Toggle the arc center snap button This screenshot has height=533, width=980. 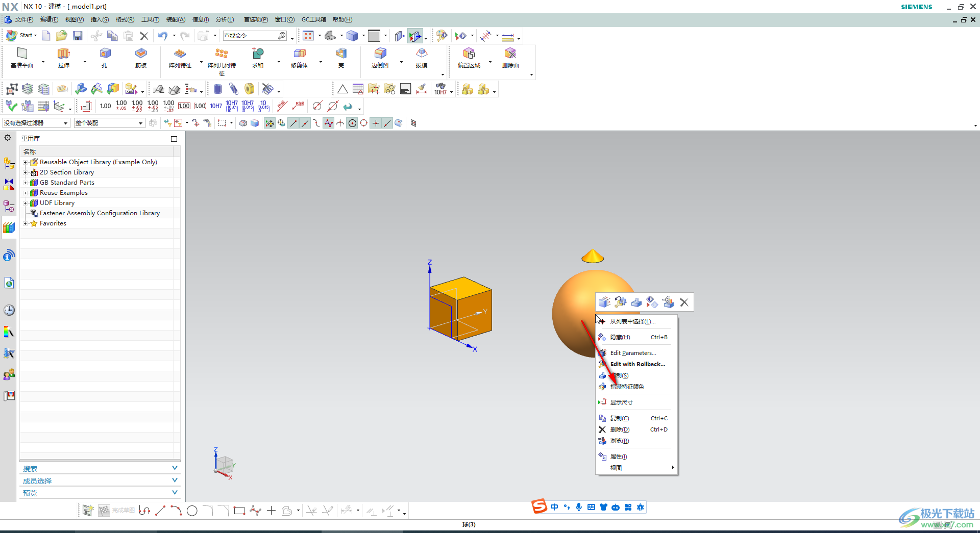coord(352,123)
